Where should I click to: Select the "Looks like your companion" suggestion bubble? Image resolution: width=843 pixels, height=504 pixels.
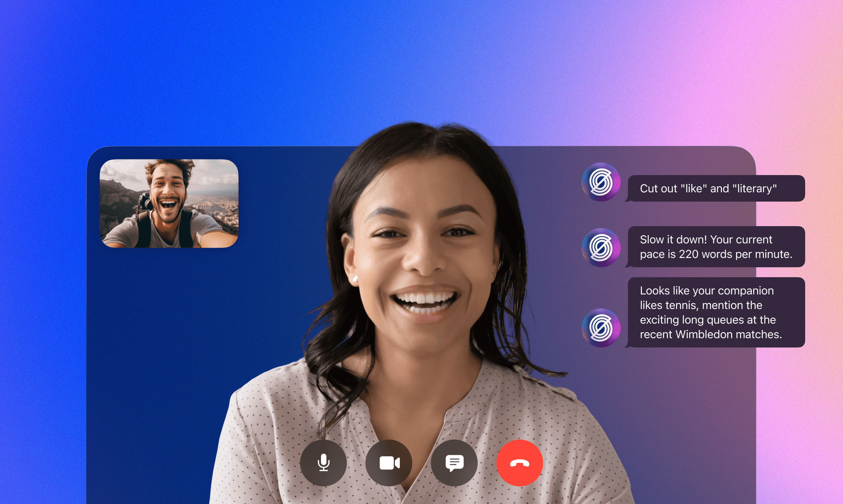pos(716,312)
